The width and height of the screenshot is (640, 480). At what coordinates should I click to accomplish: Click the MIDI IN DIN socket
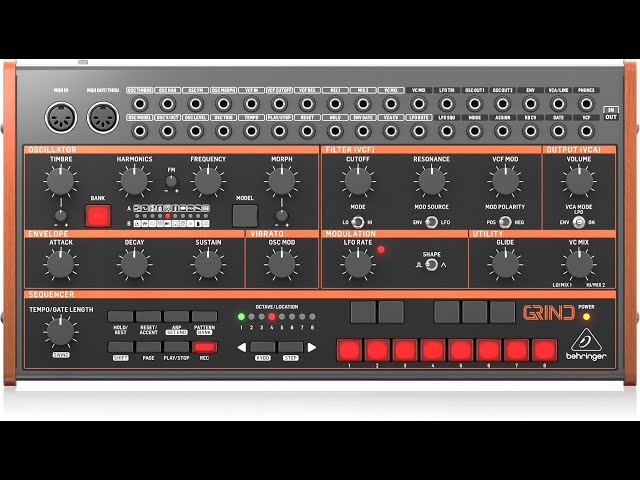(61, 118)
